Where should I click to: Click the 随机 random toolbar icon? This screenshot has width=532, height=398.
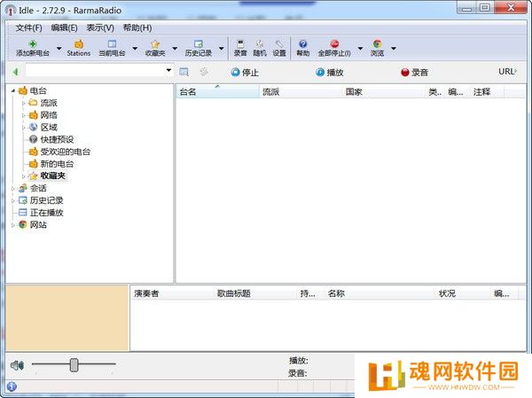[260, 43]
